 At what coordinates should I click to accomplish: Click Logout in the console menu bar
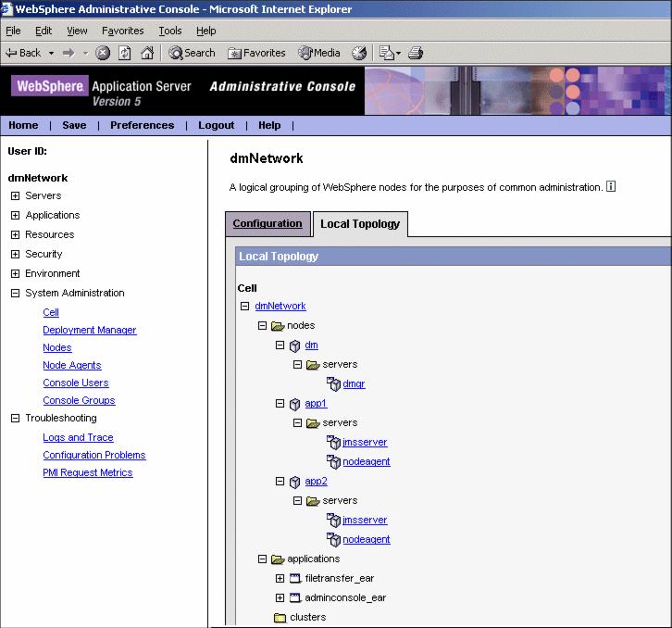[x=216, y=125]
